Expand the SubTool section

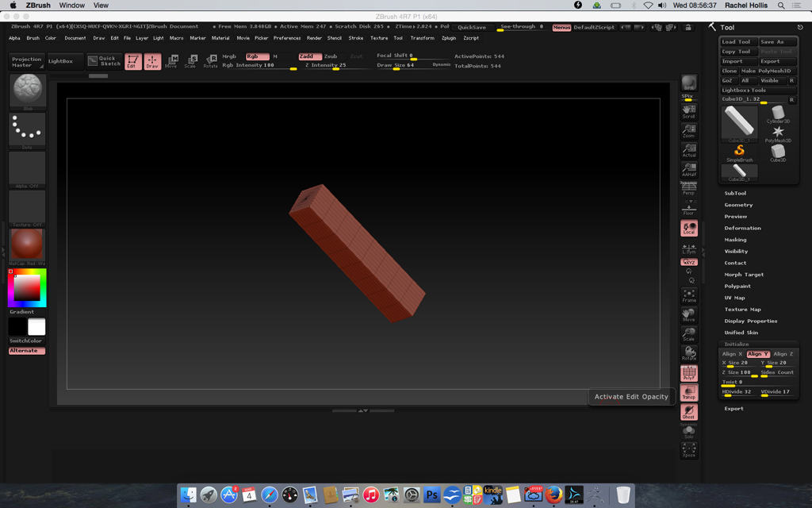(735, 194)
